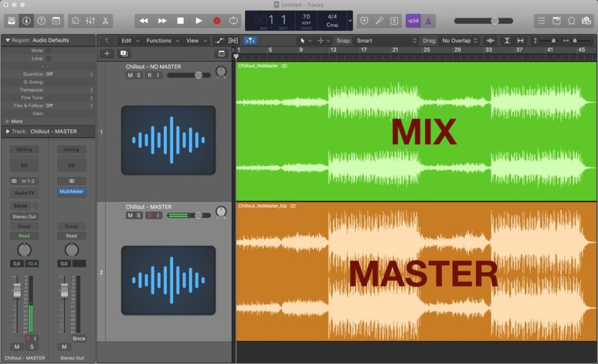Click the MultiMeter plugin slot
This screenshot has width=598, height=364.
71,191
